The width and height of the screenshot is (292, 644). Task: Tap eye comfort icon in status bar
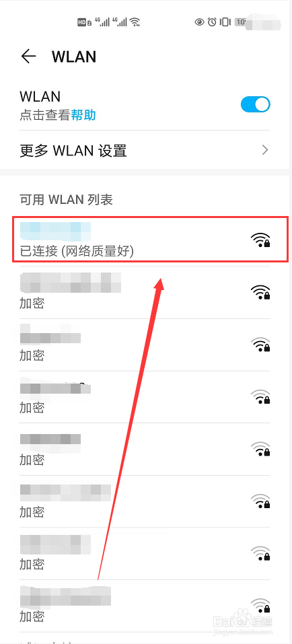click(200, 22)
